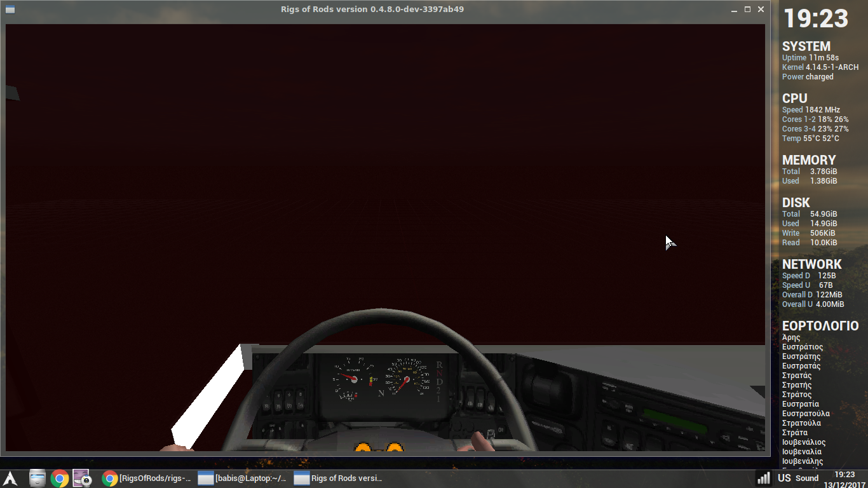The image size is (868, 488).
Task: Select the Rigs of Rods taskbar entry
Action: tap(339, 478)
